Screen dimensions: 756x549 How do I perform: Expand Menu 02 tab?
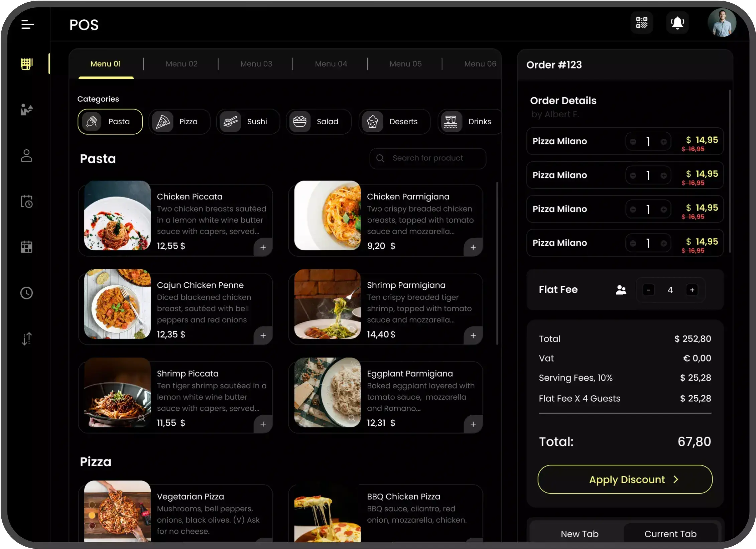pyautogui.click(x=181, y=64)
